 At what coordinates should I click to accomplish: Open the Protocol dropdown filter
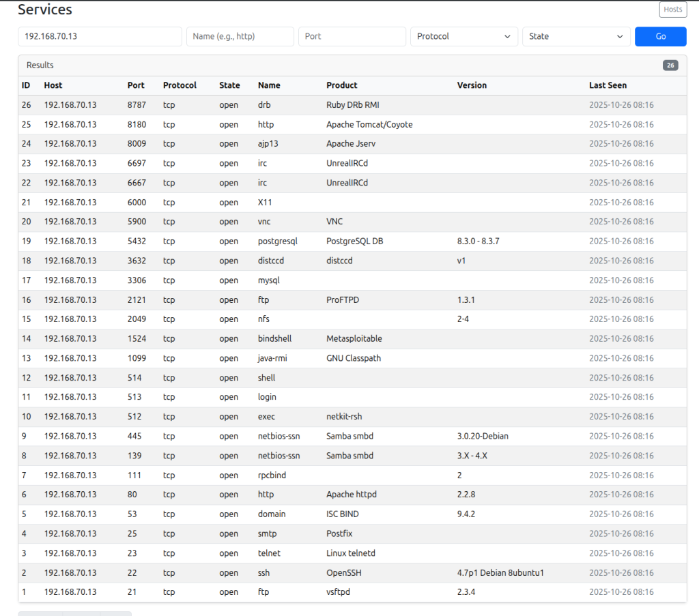tap(463, 36)
